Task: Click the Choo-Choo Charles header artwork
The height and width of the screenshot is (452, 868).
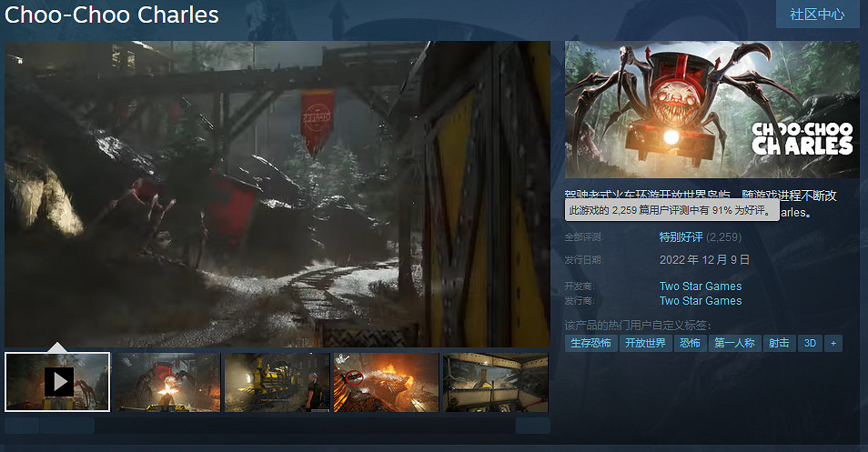Action: (x=712, y=109)
